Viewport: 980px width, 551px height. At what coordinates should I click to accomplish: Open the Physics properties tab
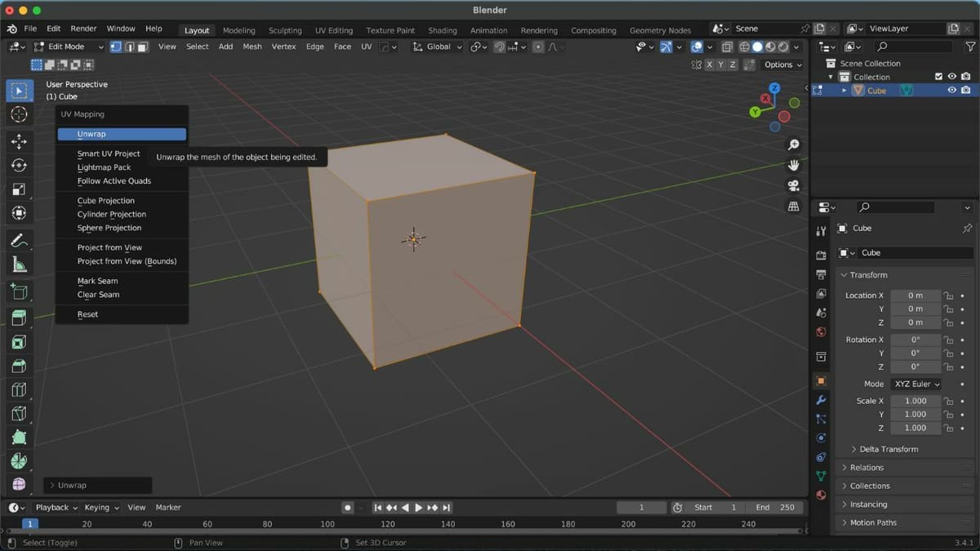(821, 438)
